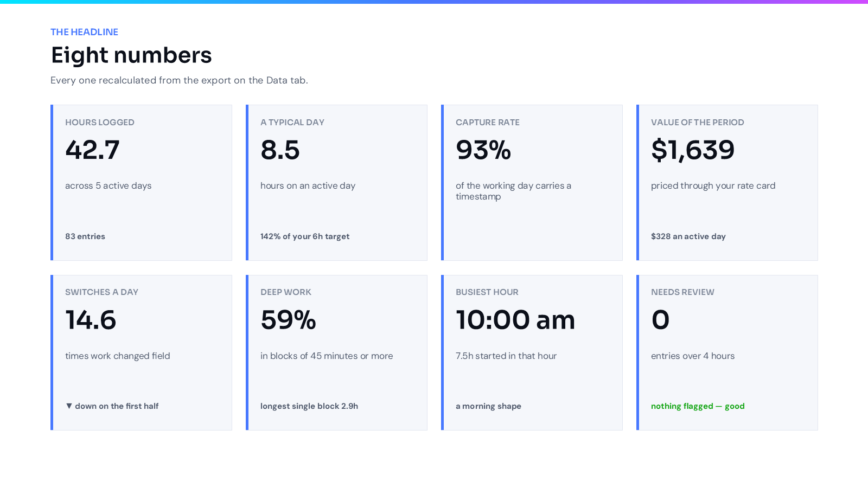The width and height of the screenshot is (868, 488).
Task: Select the 59% deep work figure
Action: tap(288, 320)
